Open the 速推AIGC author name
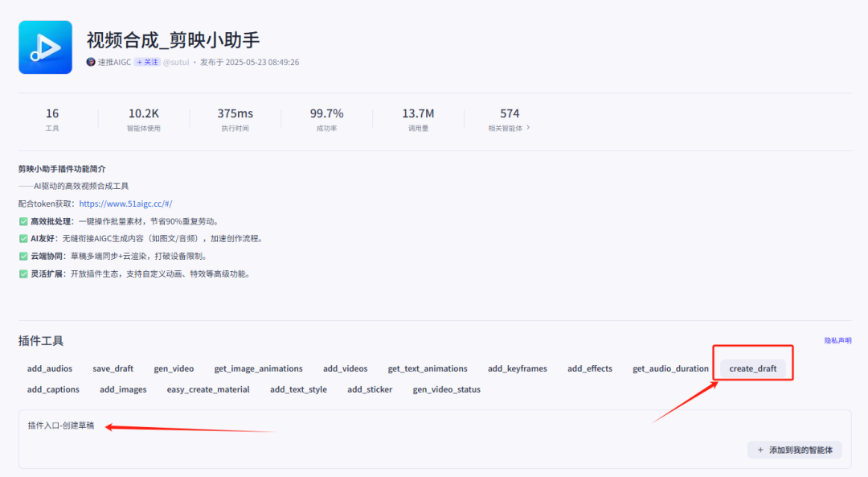This screenshot has height=477, width=868. pos(115,62)
